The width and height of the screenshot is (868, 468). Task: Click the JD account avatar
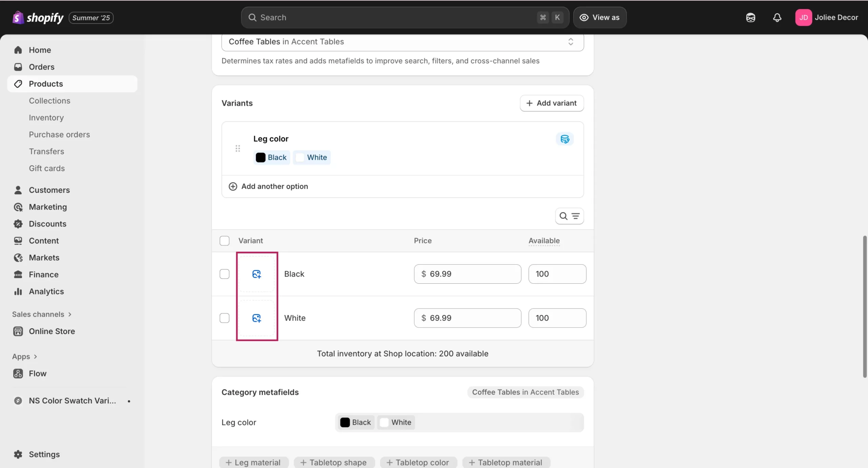[x=803, y=17]
